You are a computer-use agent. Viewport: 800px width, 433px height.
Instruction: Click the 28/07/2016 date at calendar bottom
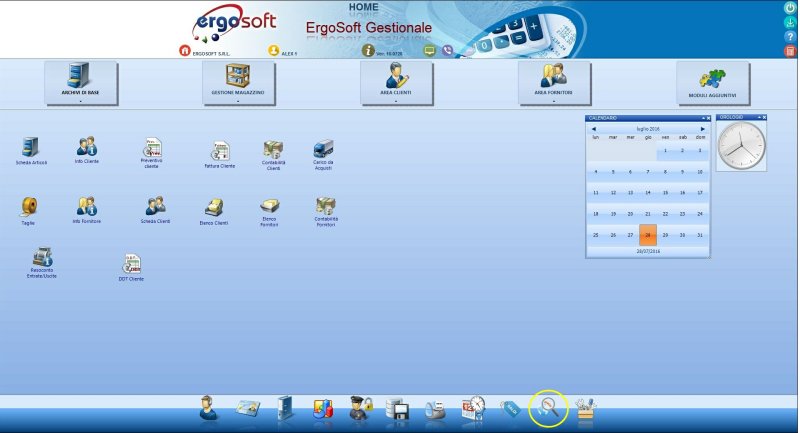click(x=648, y=251)
